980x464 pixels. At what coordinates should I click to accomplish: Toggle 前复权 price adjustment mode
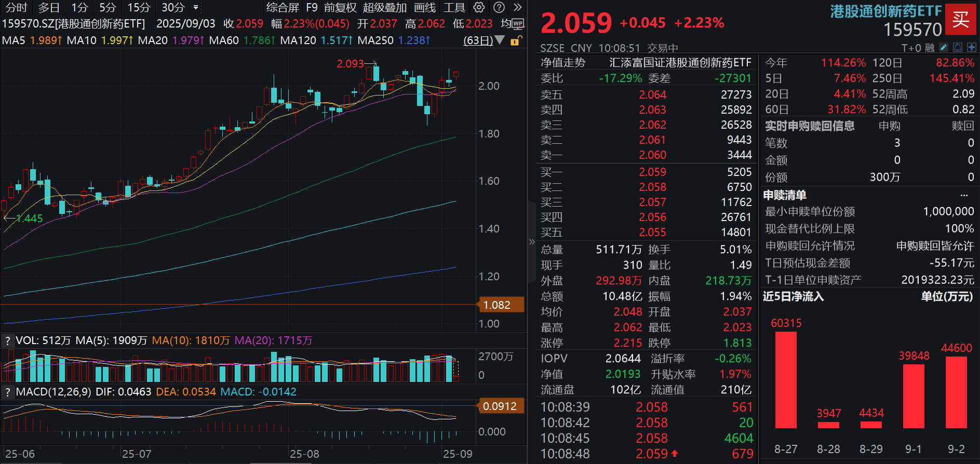(x=340, y=7)
